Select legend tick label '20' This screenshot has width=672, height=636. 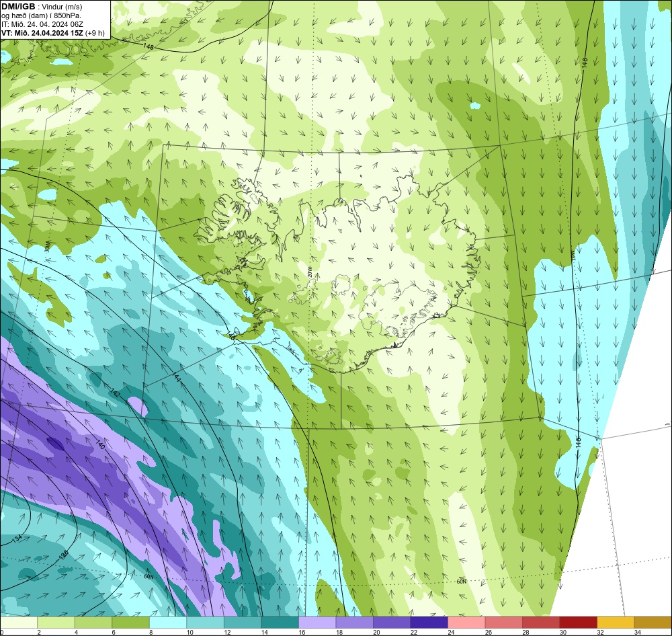376,632
